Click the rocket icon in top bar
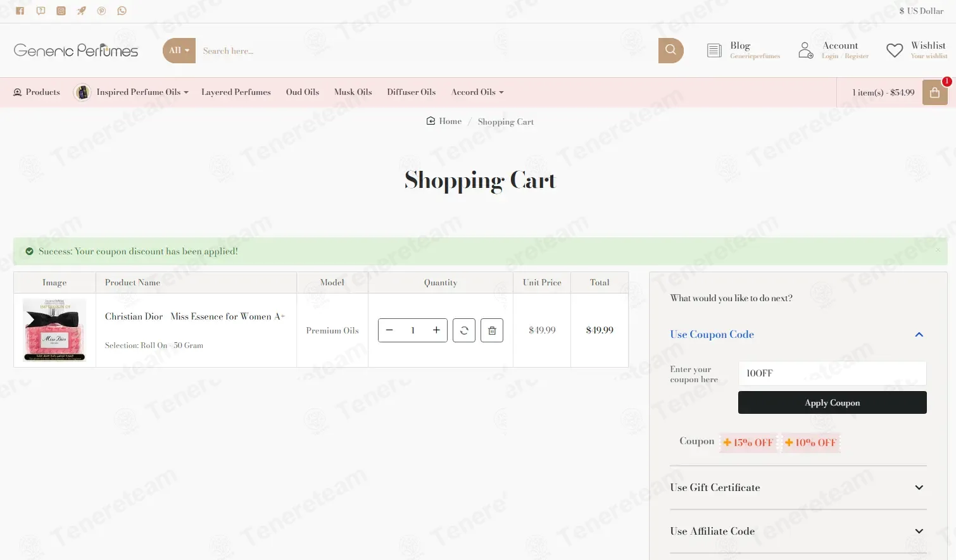The image size is (956, 560). (x=81, y=11)
